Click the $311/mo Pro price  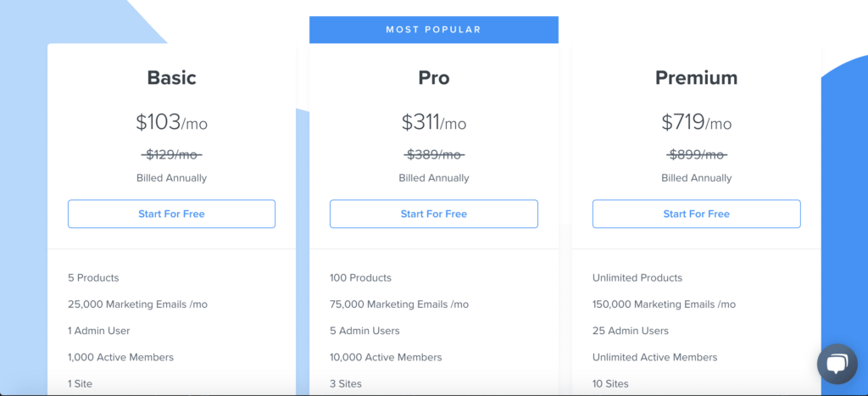pyautogui.click(x=433, y=122)
